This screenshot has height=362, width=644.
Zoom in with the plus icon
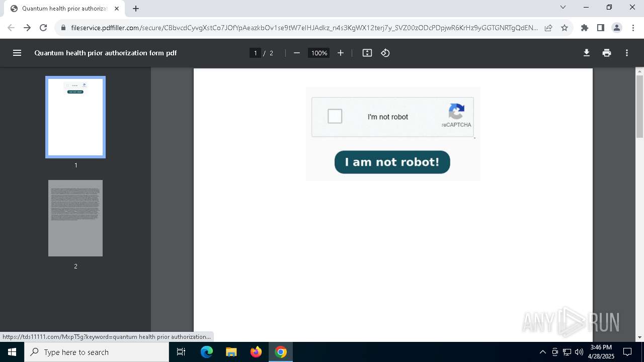(341, 53)
